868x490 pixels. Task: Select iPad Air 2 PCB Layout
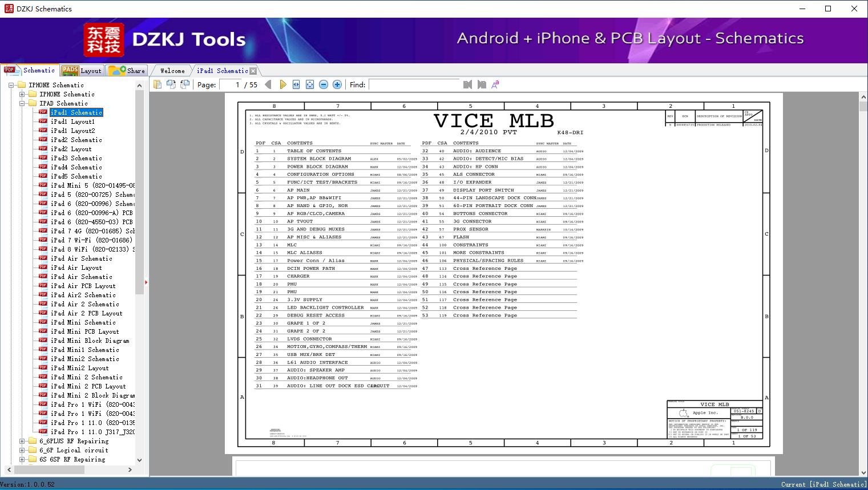click(86, 313)
